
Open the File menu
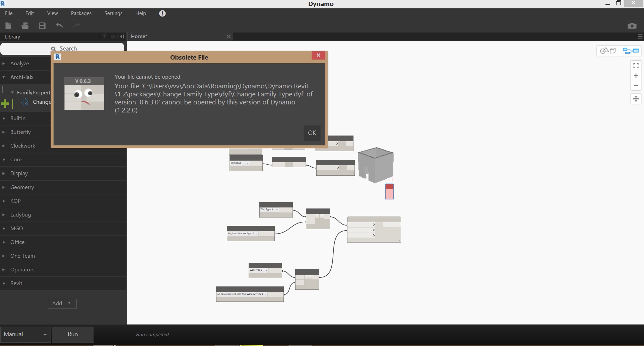9,13
